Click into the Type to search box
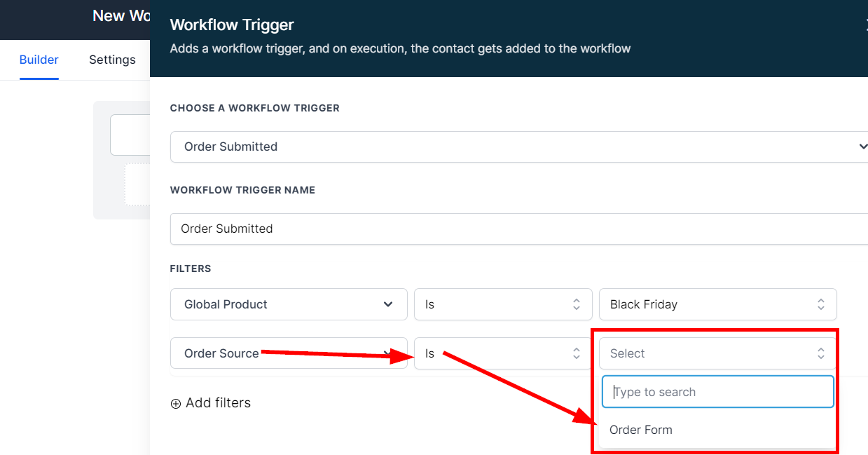868x455 pixels. (717, 392)
